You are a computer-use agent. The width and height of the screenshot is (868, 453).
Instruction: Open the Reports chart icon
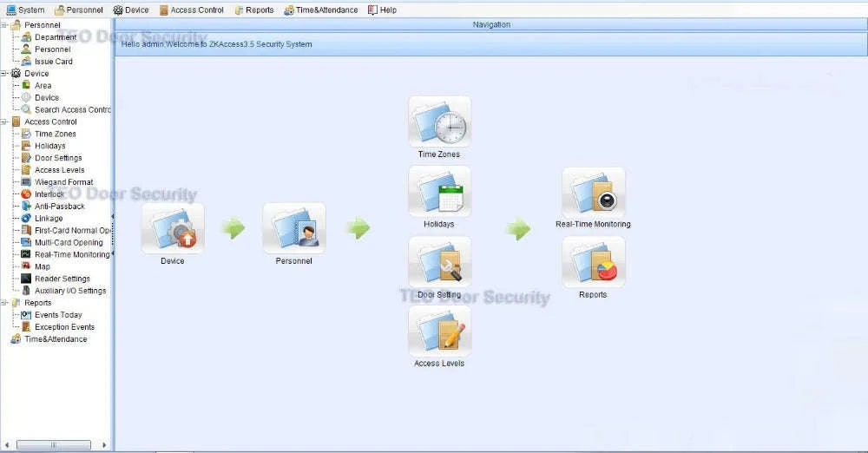pos(594,262)
